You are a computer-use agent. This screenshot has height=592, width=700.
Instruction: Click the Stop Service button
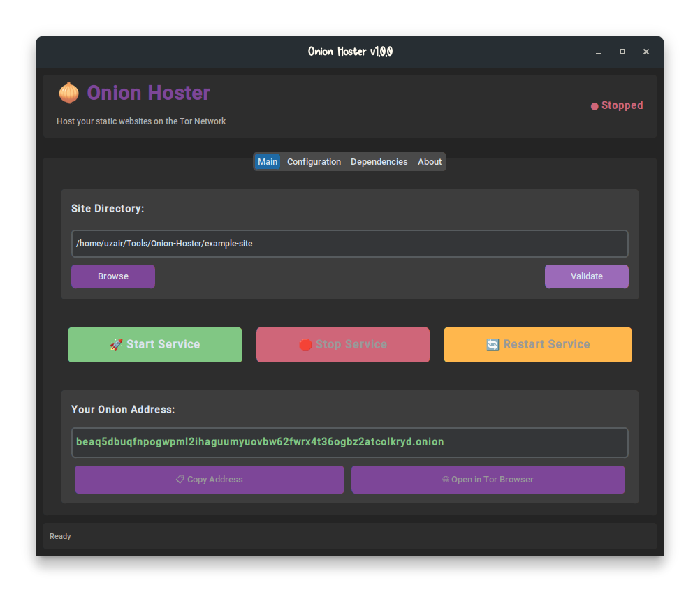pos(343,344)
